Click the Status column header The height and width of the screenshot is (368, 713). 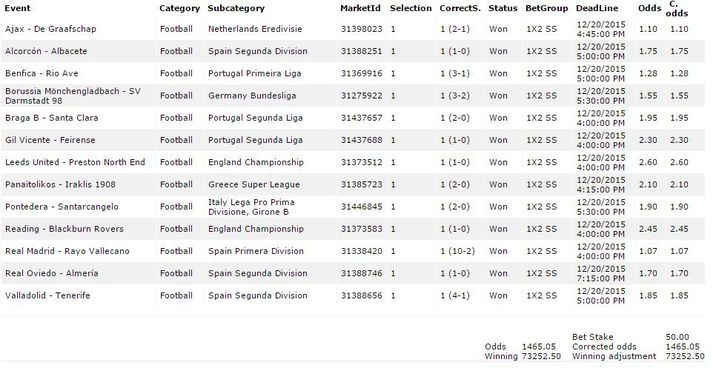502,8
